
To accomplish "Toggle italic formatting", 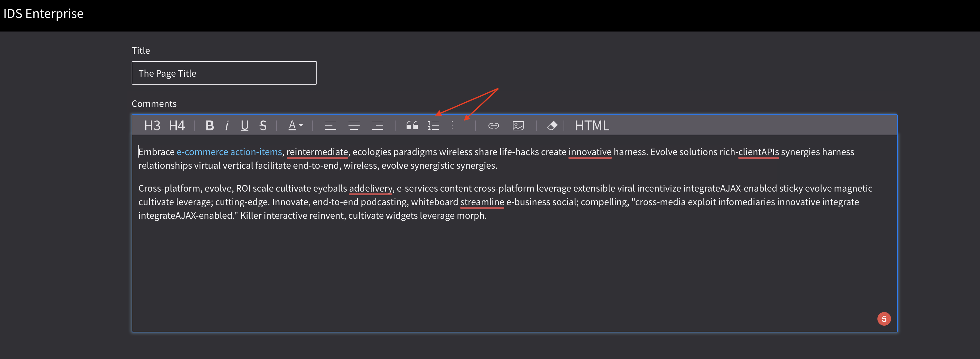I will [227, 125].
